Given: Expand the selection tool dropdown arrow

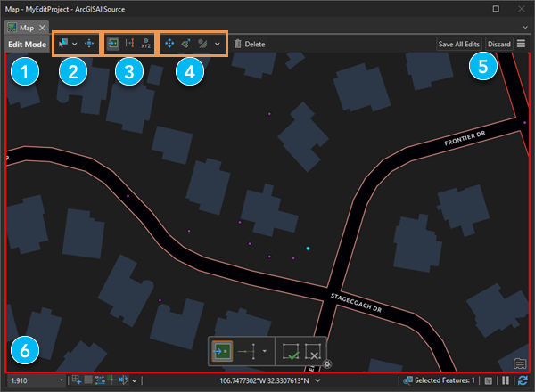Looking at the screenshot, I should (x=75, y=43).
